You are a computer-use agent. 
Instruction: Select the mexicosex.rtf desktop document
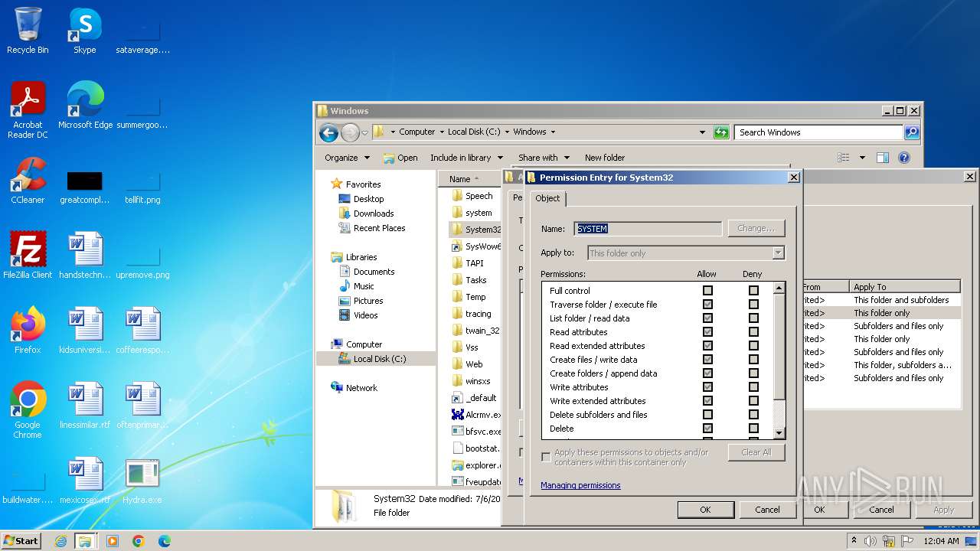tap(85, 481)
